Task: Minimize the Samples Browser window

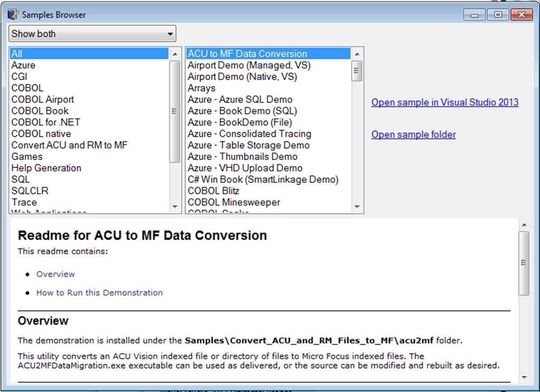Action: point(475,15)
